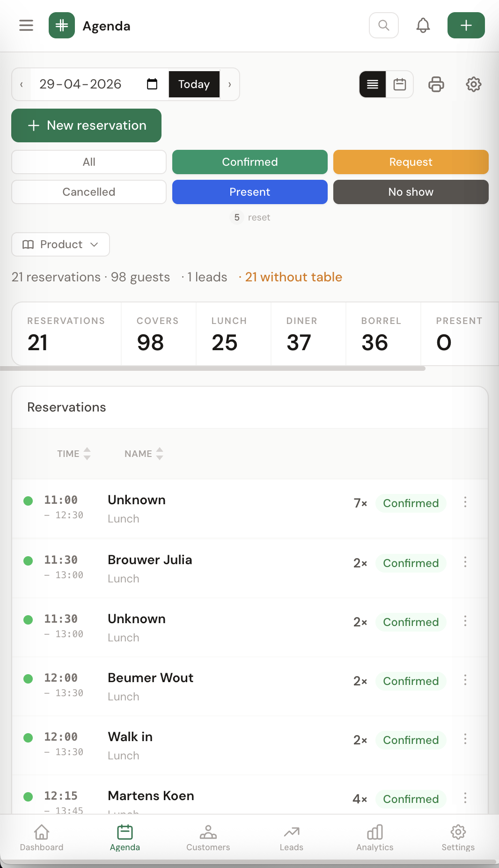The height and width of the screenshot is (868, 499).
Task: Jump to today's date
Action: tap(194, 84)
